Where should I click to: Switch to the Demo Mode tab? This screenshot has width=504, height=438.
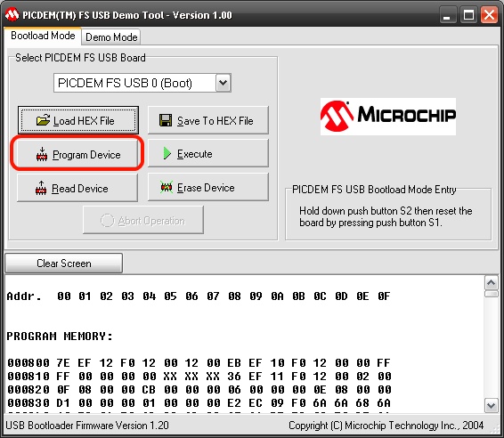(111, 37)
